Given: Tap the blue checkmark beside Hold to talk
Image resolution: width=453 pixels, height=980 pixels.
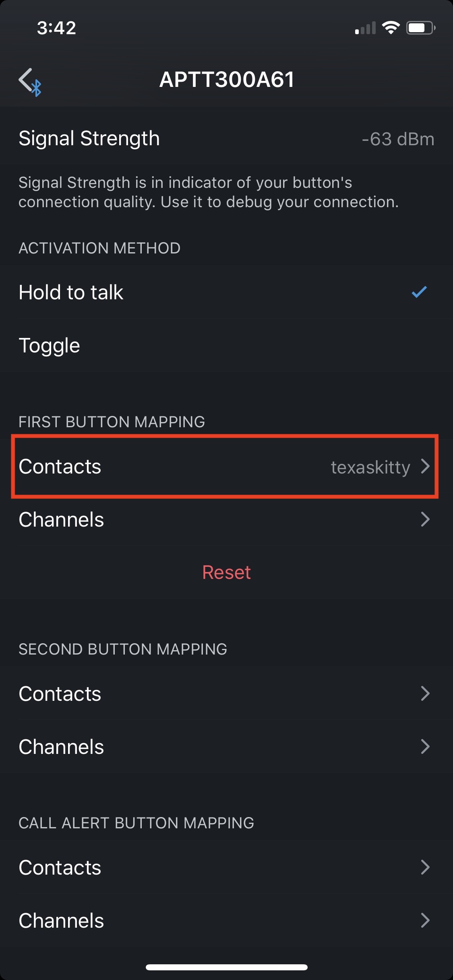Looking at the screenshot, I should click(419, 292).
